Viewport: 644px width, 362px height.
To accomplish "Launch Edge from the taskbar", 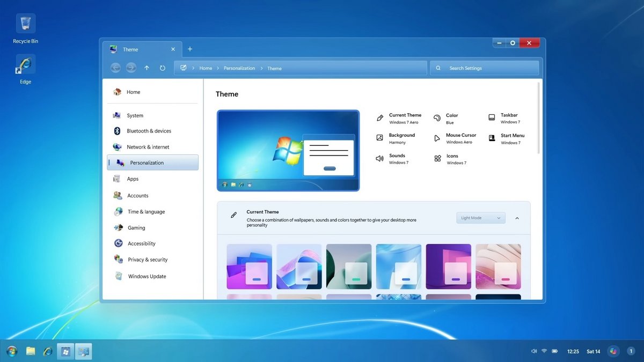I will click(48, 351).
